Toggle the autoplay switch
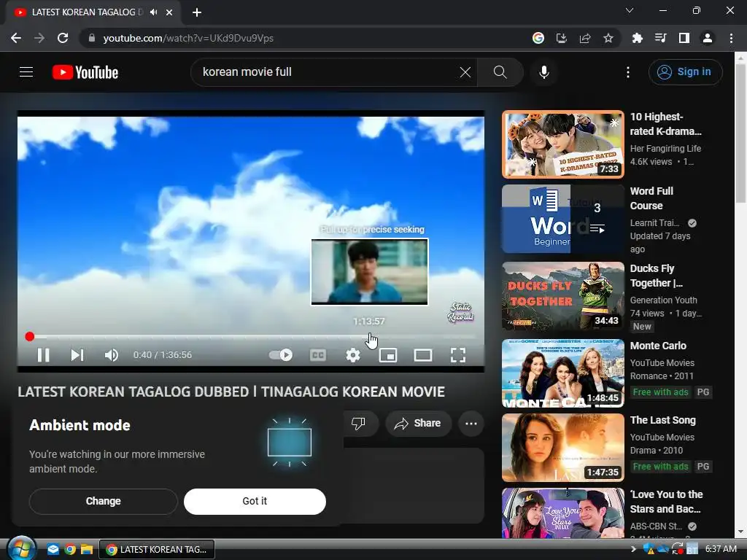The image size is (747, 560). (x=281, y=355)
